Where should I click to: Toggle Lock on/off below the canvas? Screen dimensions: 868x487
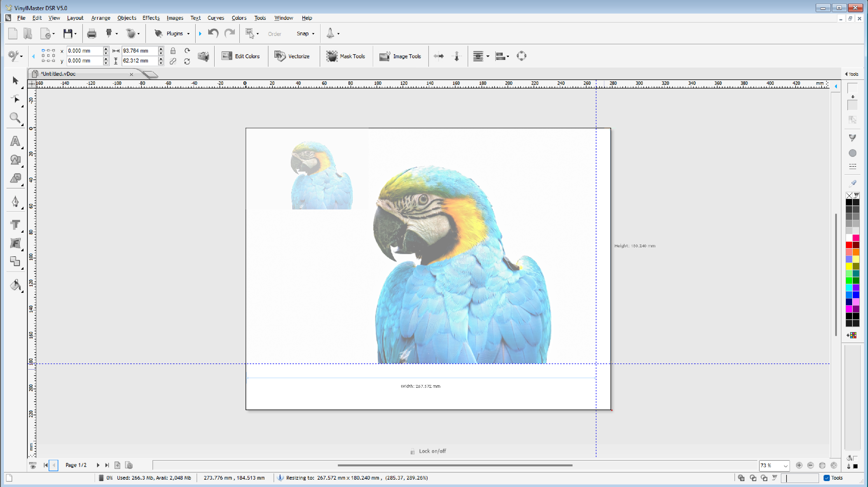pos(428,451)
